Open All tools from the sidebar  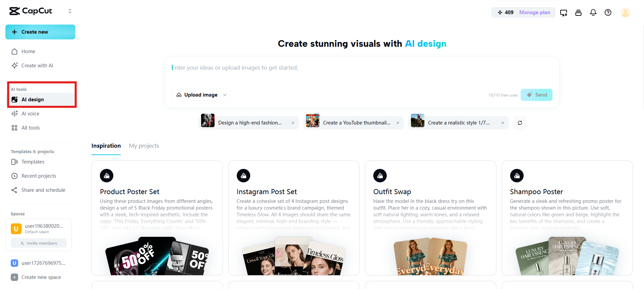click(x=31, y=128)
